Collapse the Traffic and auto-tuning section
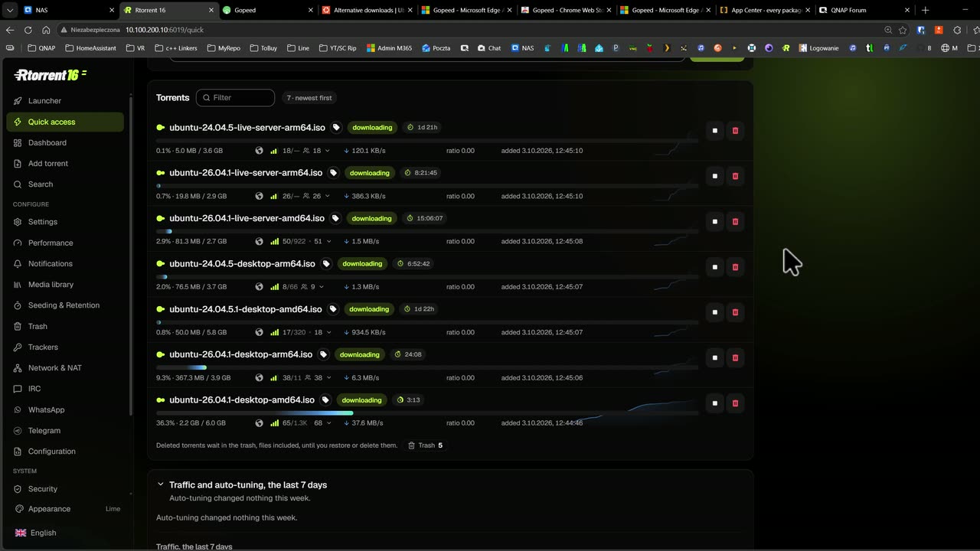Viewport: 980px width, 551px height. tap(161, 484)
